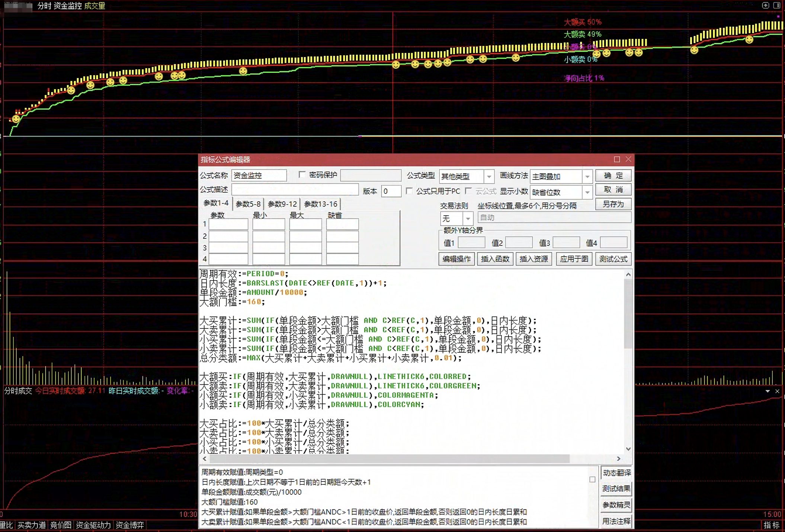785x532 pixels.
Task: Tick the 公式只用于PC checkbox
Action: pos(409,191)
